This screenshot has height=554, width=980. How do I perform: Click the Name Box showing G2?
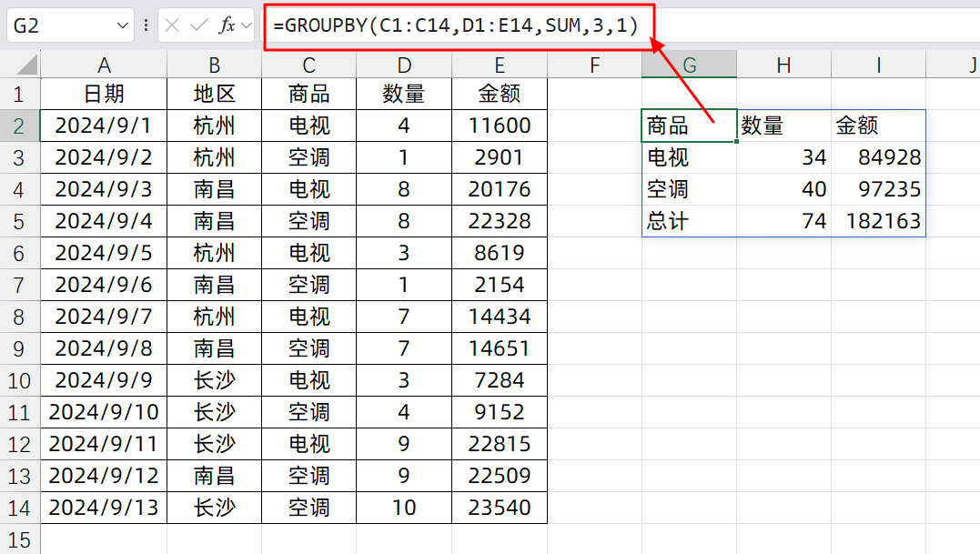(70, 25)
